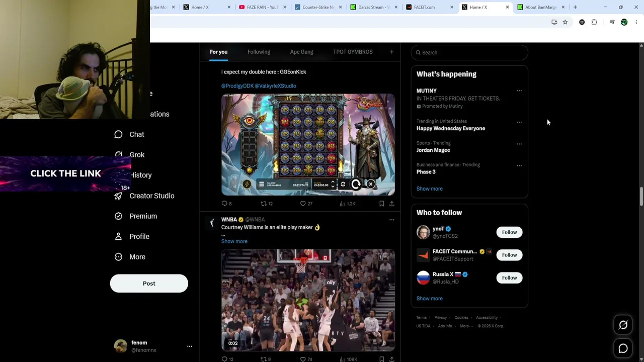This screenshot has width=644, height=362.
Task: Open the browser media controls icon
Action: click(x=612, y=22)
